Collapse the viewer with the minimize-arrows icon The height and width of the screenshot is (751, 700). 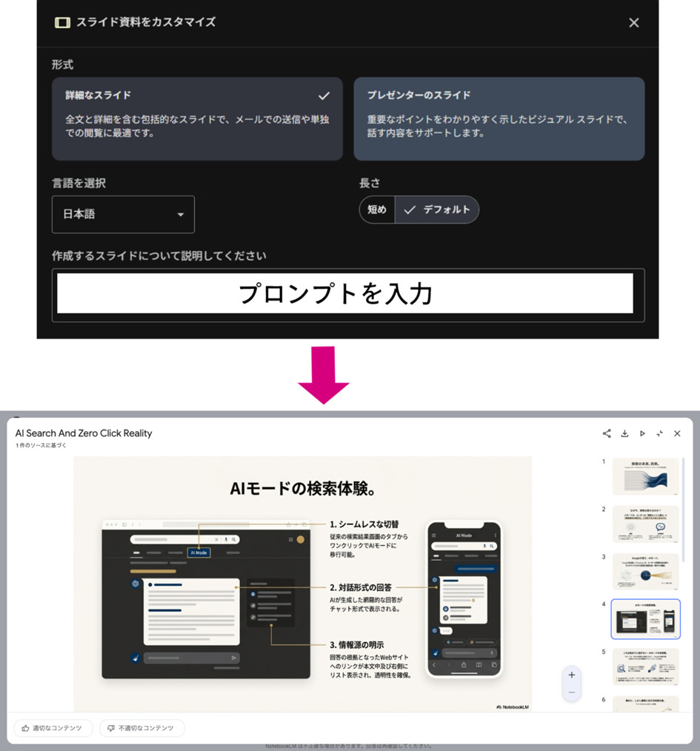click(x=659, y=433)
